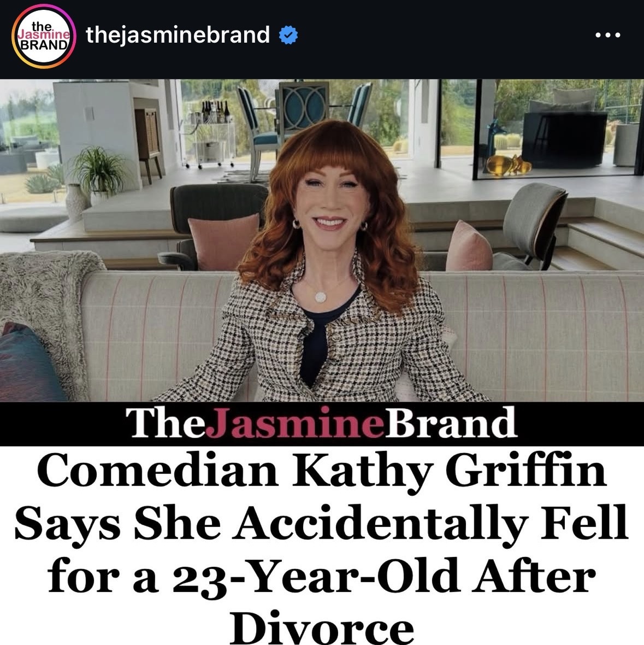Tap the 'for a 23-Year-Old After' line
The width and height of the screenshot is (644, 645).
click(x=321, y=576)
